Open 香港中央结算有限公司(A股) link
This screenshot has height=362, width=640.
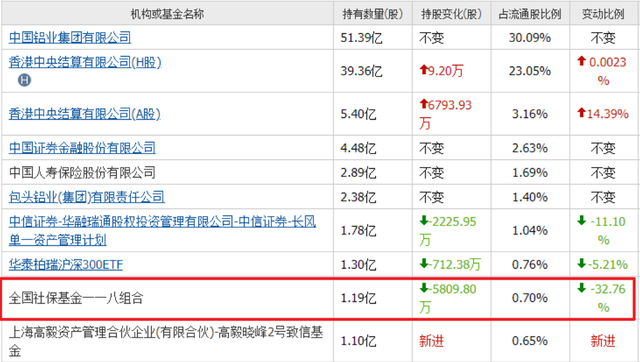84,113
